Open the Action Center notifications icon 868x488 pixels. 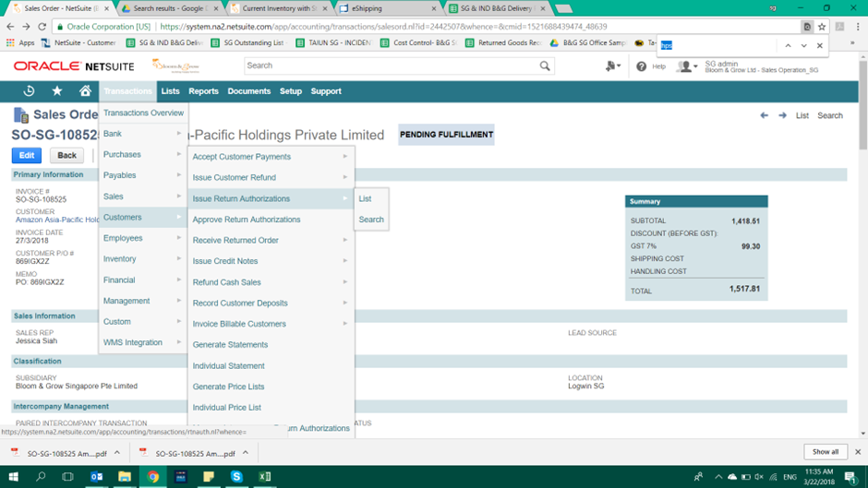(850, 476)
